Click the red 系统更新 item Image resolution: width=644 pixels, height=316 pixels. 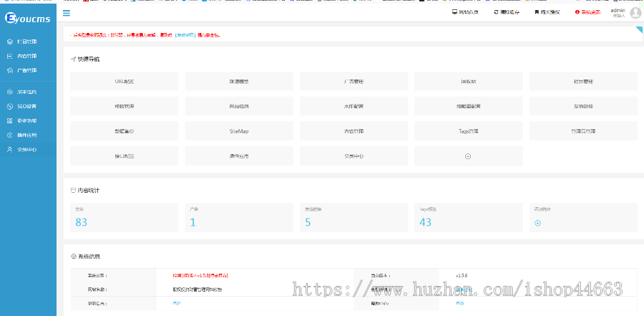[587, 12]
